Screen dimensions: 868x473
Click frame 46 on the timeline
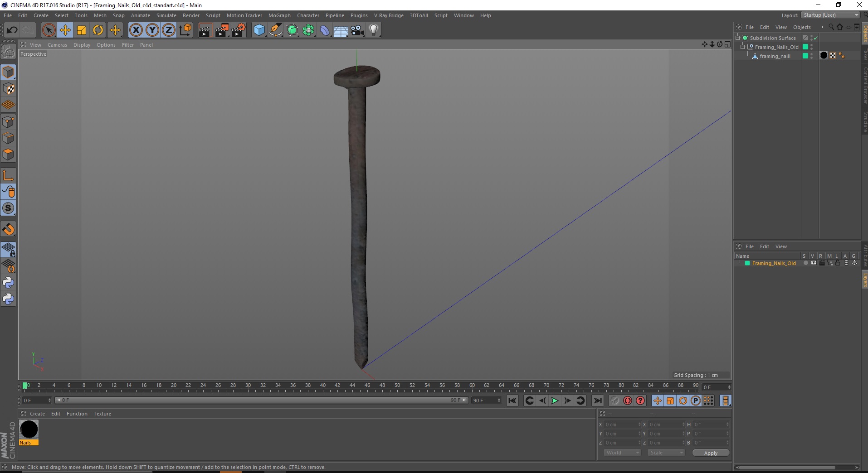367,386
